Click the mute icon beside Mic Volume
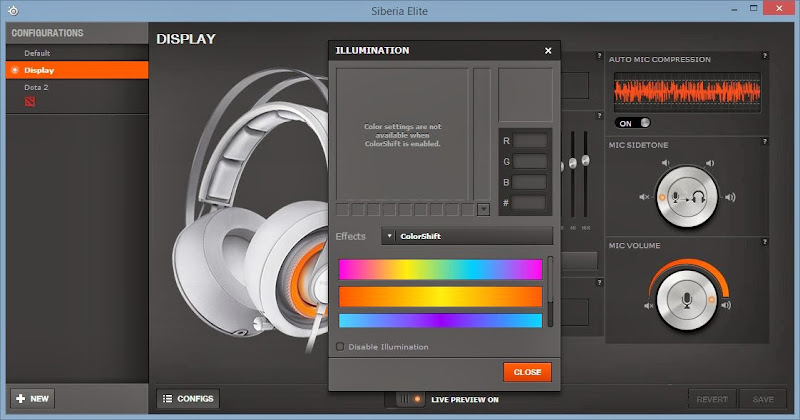The image size is (800, 420). [x=648, y=306]
